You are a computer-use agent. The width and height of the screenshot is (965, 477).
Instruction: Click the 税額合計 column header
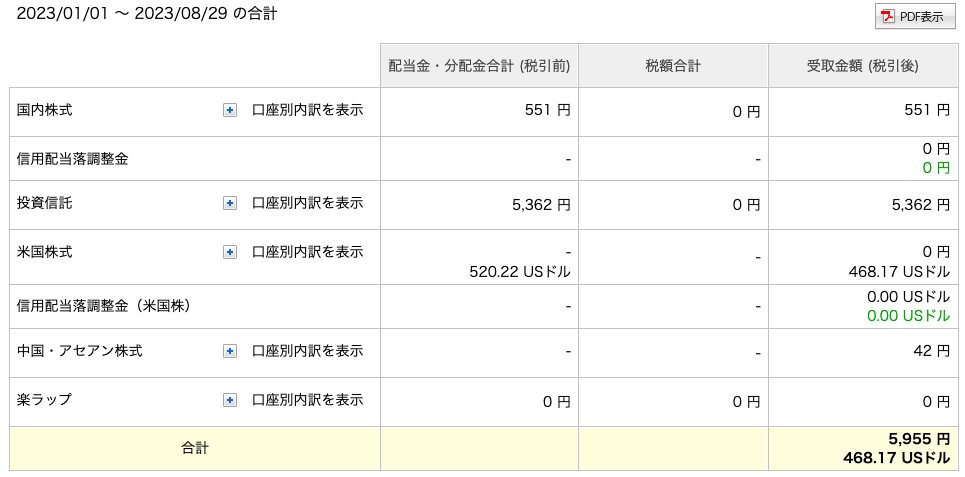[x=673, y=66]
